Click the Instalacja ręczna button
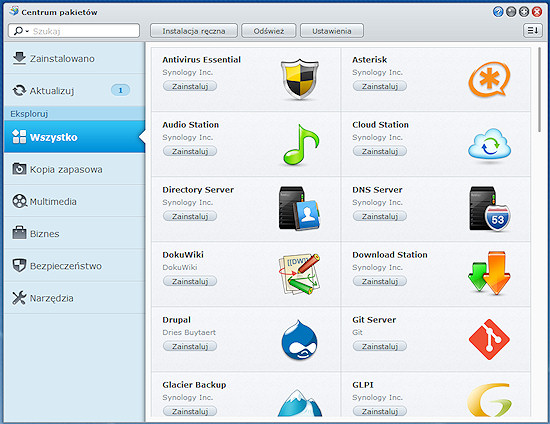This screenshot has height=424, width=550. click(194, 31)
